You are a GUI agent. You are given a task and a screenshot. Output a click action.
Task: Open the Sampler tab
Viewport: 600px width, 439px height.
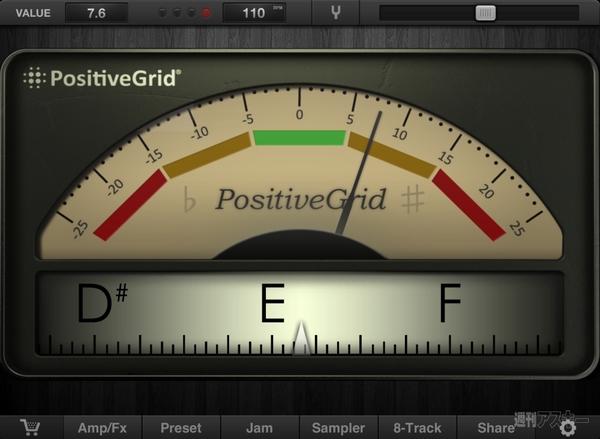[x=338, y=428]
